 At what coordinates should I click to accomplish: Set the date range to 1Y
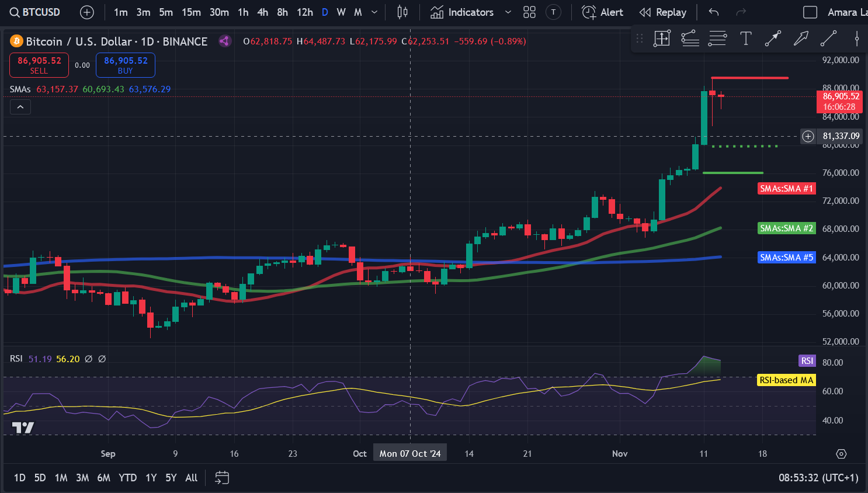tap(151, 478)
